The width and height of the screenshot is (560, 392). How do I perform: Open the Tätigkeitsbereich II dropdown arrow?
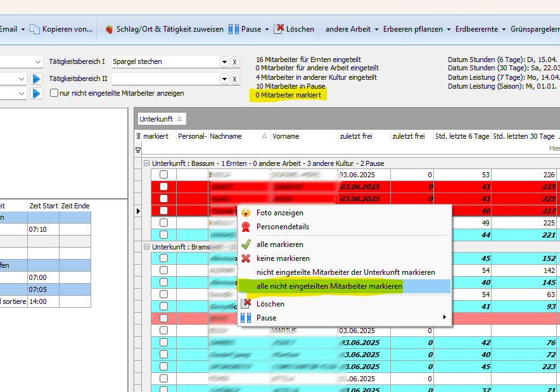(x=224, y=79)
